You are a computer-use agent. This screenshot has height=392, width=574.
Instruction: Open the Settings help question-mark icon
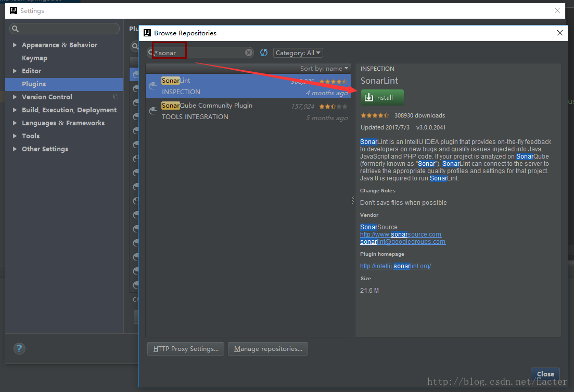(x=19, y=348)
